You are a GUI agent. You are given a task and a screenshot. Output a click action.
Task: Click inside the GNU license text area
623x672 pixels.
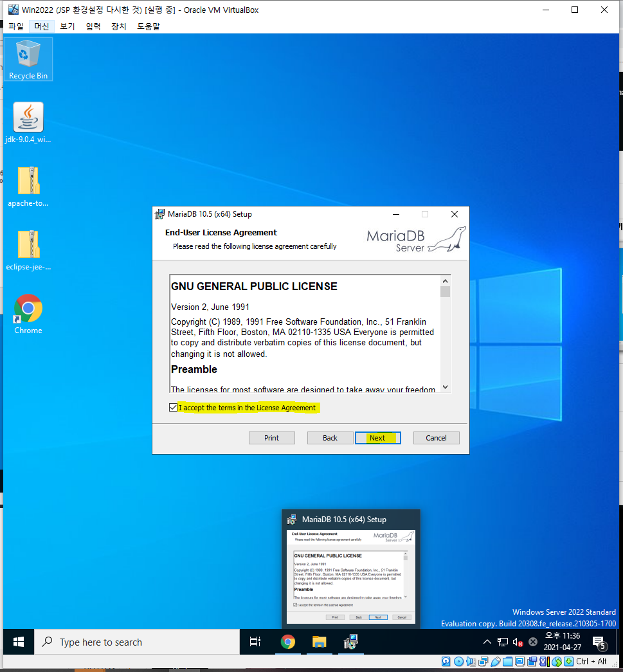coord(305,334)
